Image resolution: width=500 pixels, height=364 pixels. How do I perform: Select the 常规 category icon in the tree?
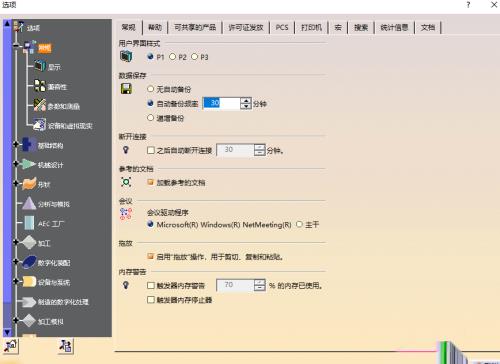coord(30,47)
